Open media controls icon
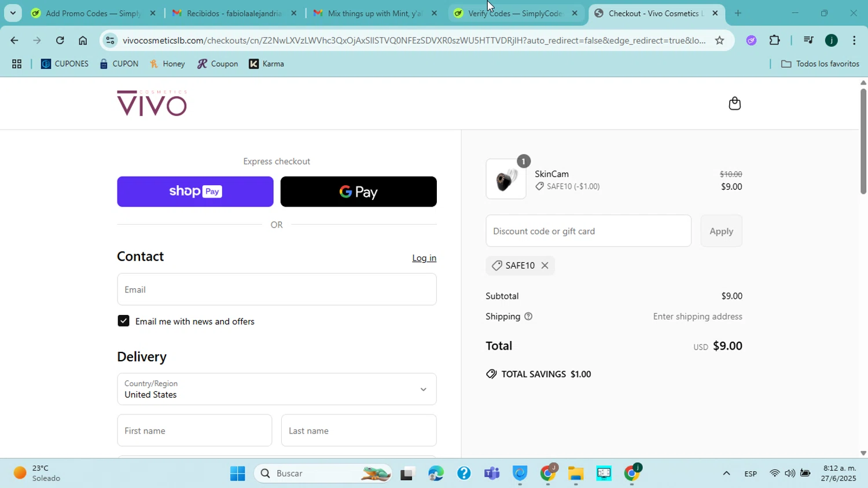Screen dimensions: 868x488 pos(808,41)
